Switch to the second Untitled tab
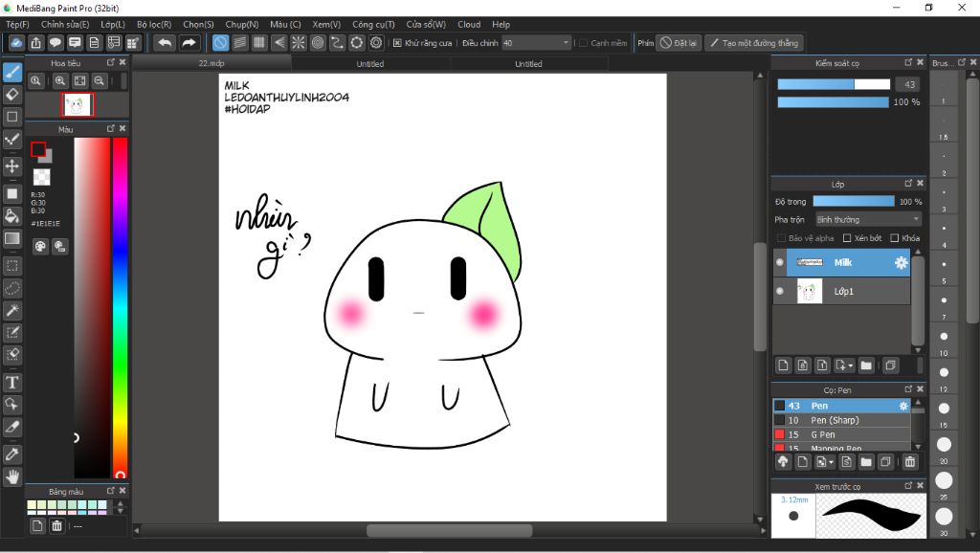The image size is (980, 553). [x=528, y=64]
